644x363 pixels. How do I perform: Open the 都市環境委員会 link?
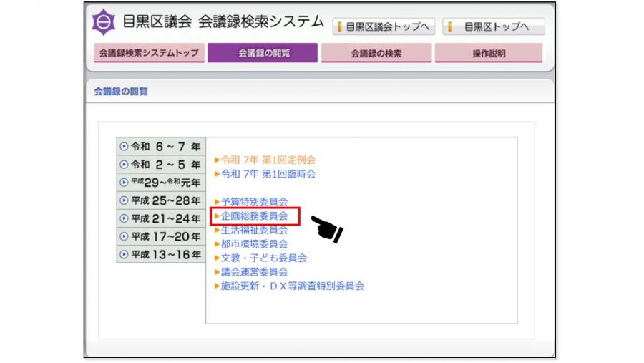pos(254,243)
